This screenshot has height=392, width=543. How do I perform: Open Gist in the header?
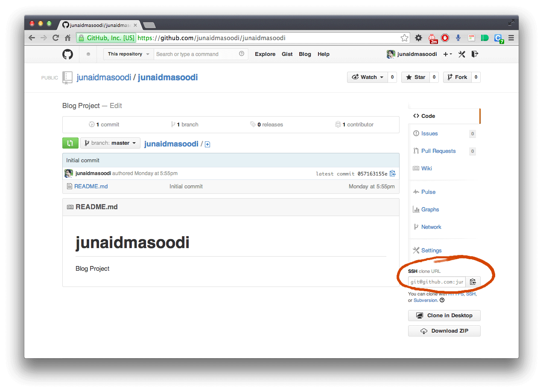(x=287, y=54)
